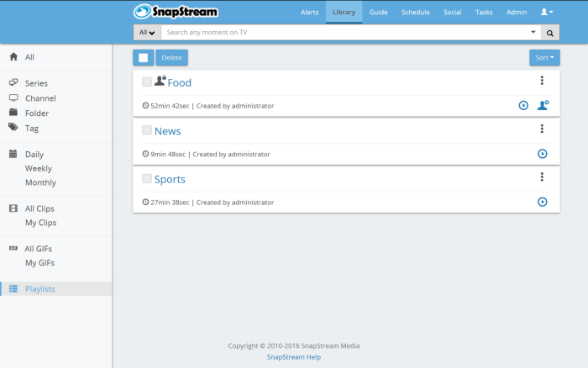Click the Playlists list icon
Screen dimensions: 588x368
(13, 288)
